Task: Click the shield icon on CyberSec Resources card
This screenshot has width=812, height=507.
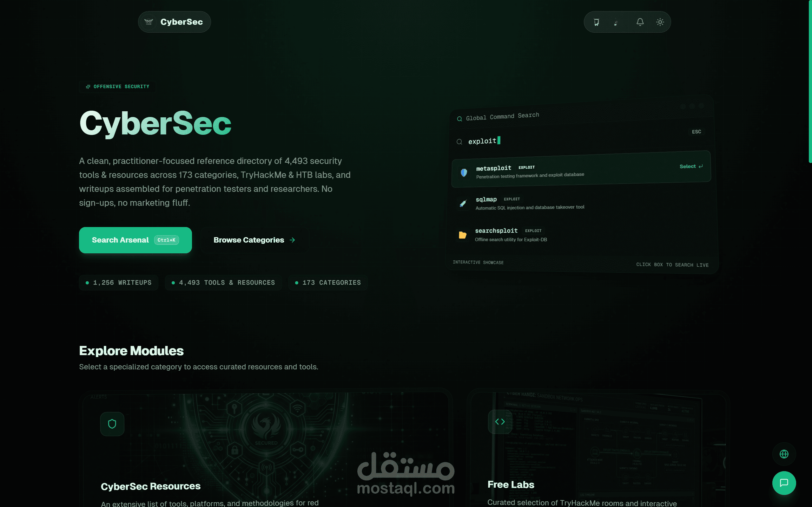Action: click(x=112, y=424)
